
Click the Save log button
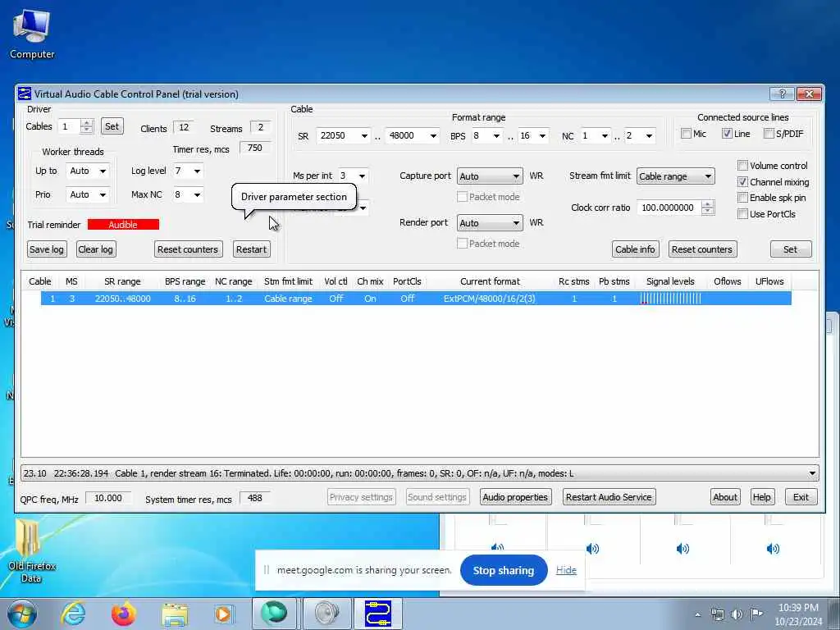coord(47,249)
